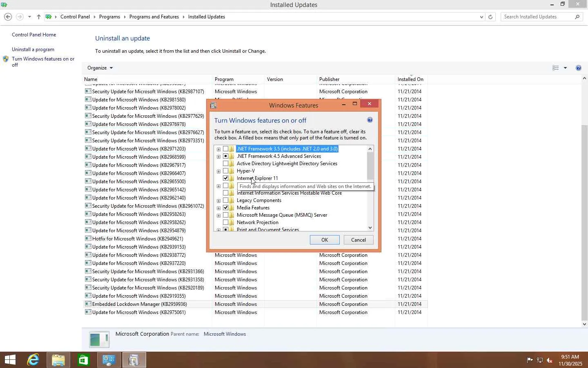Select Update for Microsoft Windows (KB2975061)

click(x=139, y=312)
